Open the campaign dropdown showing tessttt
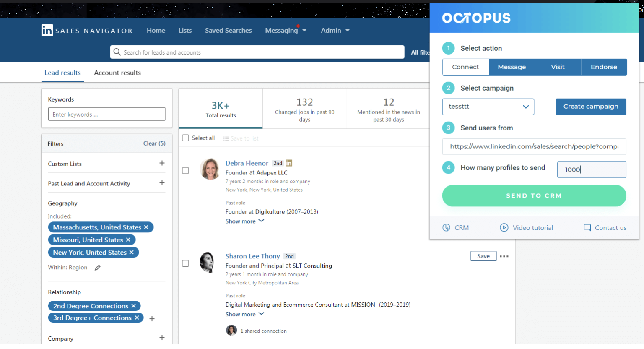 pyautogui.click(x=488, y=107)
